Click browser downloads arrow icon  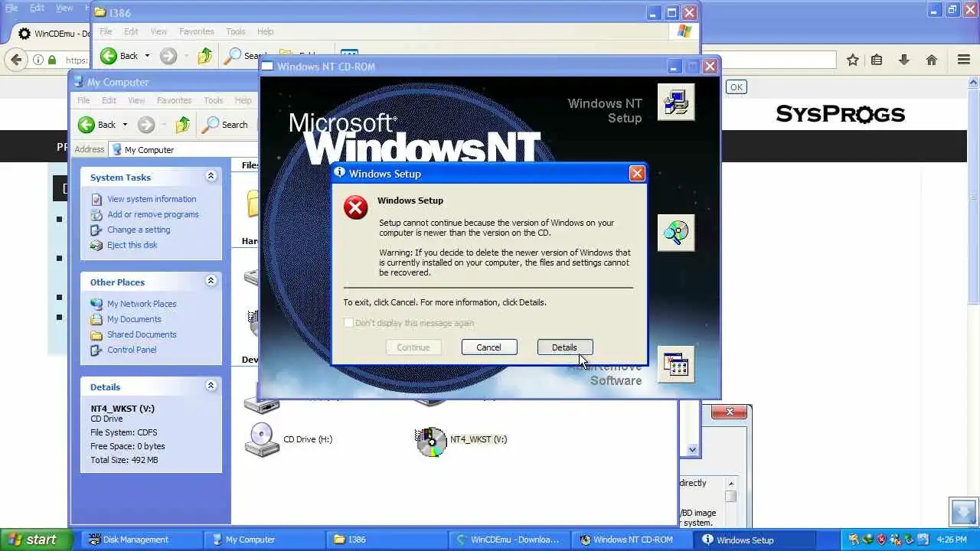pyautogui.click(x=904, y=60)
